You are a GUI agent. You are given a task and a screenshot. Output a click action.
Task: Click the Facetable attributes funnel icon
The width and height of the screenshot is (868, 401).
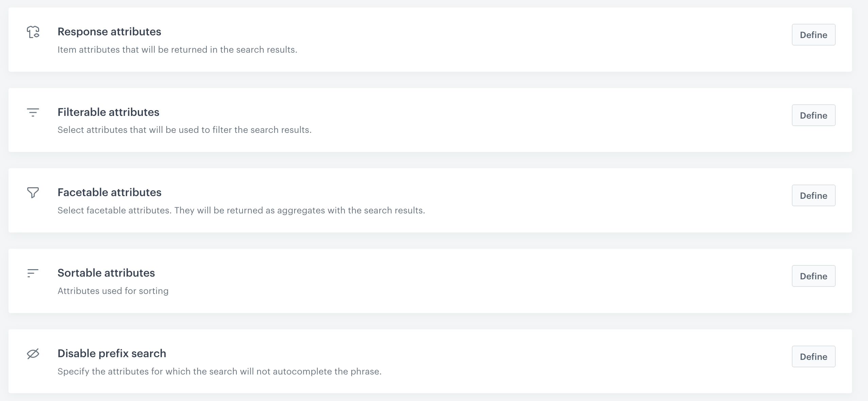tap(33, 193)
